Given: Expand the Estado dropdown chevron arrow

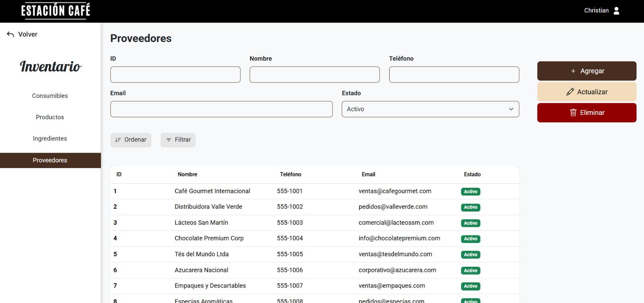Looking at the screenshot, I should pyautogui.click(x=511, y=109).
